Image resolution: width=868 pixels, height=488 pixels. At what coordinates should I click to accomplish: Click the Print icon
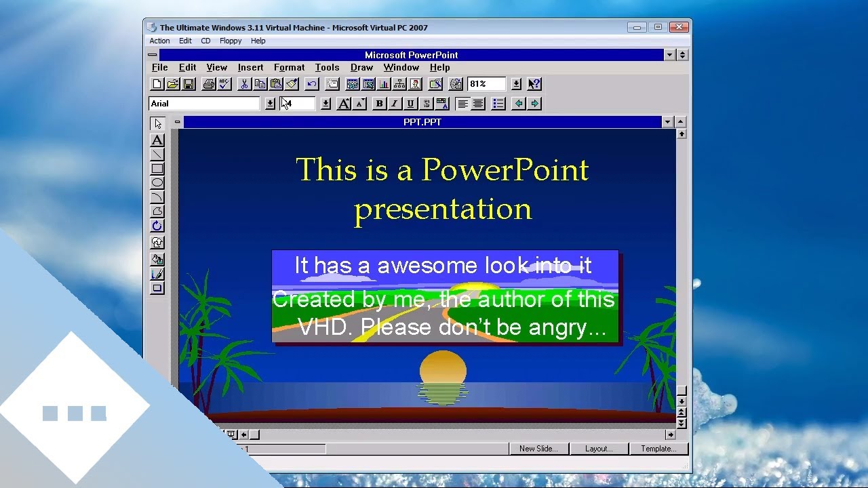tap(209, 84)
